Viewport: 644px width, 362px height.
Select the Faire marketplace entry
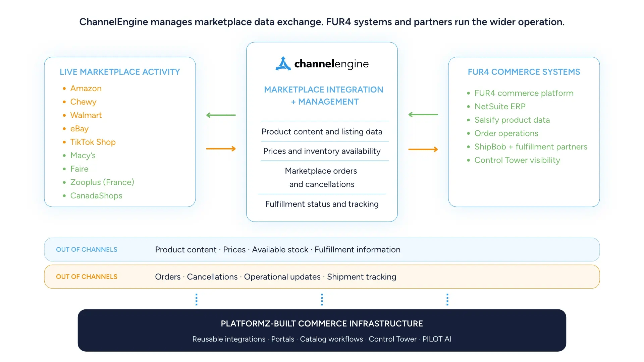tap(79, 169)
